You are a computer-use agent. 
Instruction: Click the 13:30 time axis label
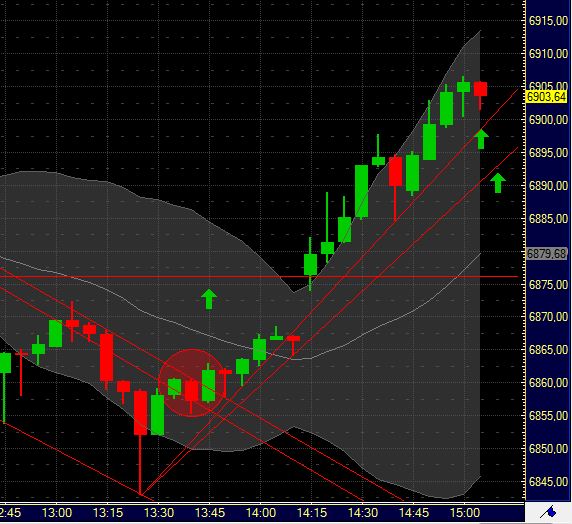click(159, 513)
